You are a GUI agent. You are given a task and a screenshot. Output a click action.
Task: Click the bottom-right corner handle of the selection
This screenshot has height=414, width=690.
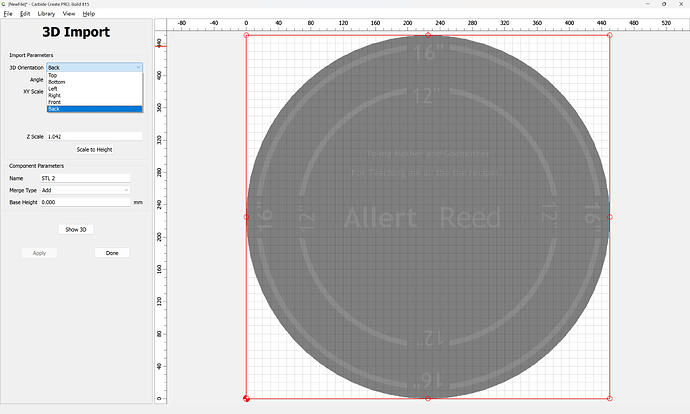click(609, 399)
